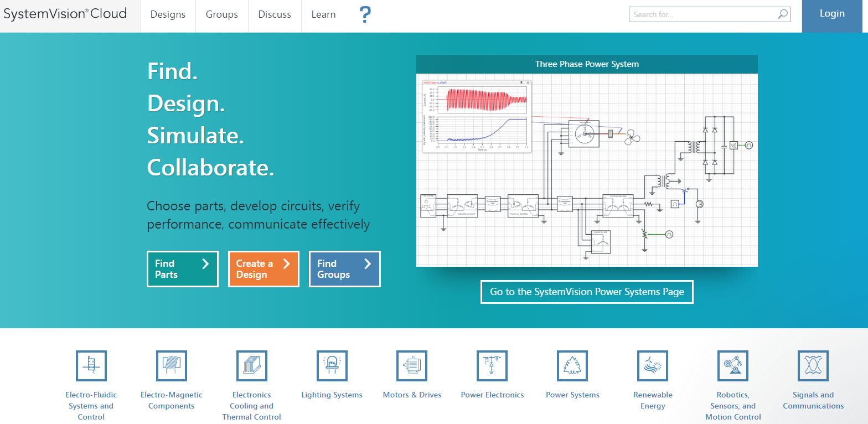The image size is (868, 424).
Task: Open the Designs menu
Action: pyautogui.click(x=168, y=15)
